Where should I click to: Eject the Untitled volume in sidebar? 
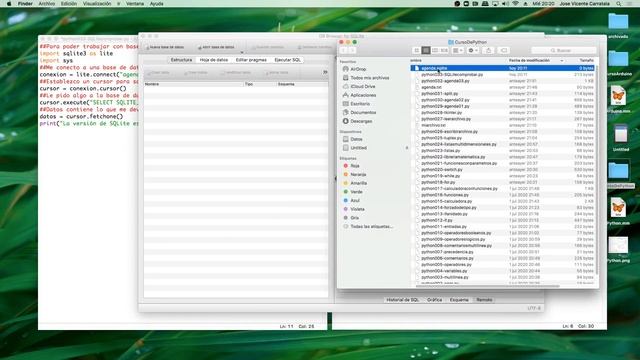click(407, 148)
